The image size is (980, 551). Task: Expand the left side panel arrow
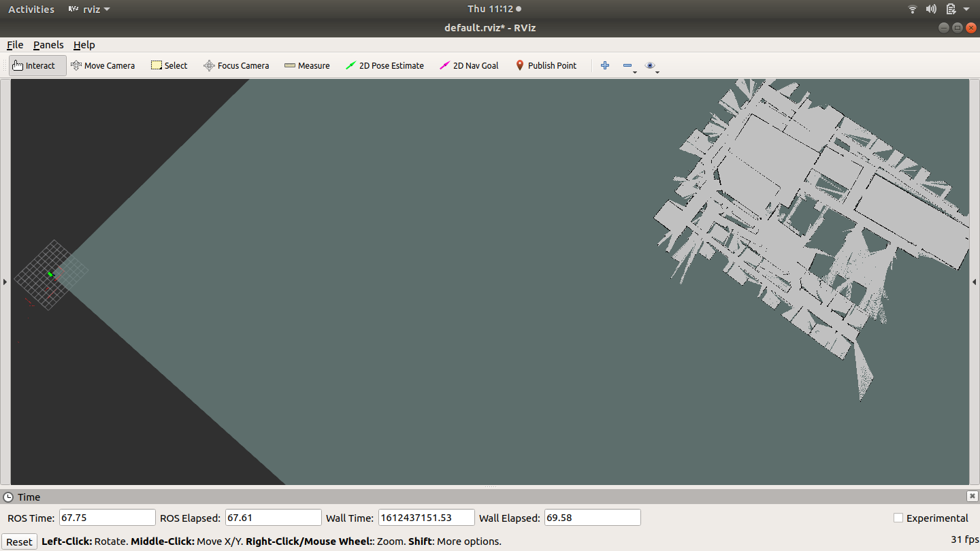click(5, 282)
